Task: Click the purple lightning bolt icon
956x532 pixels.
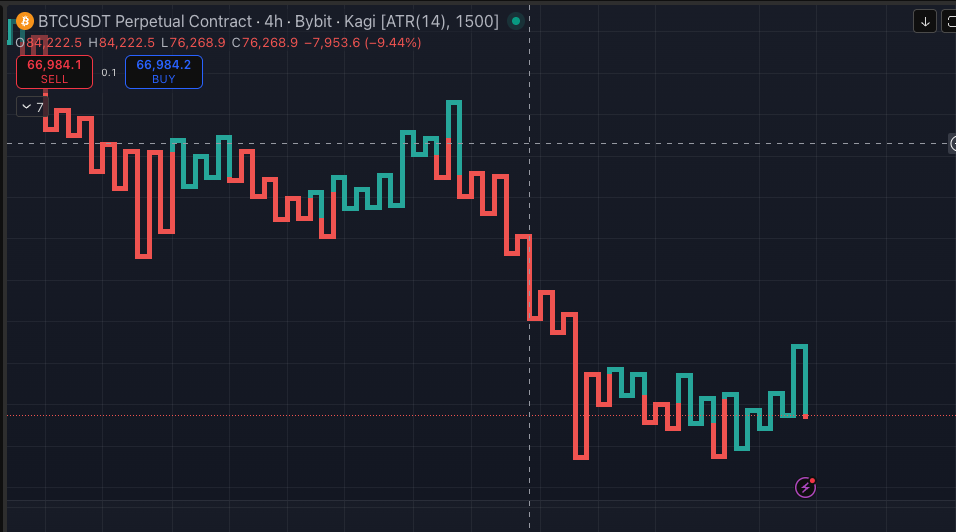Action: point(805,487)
